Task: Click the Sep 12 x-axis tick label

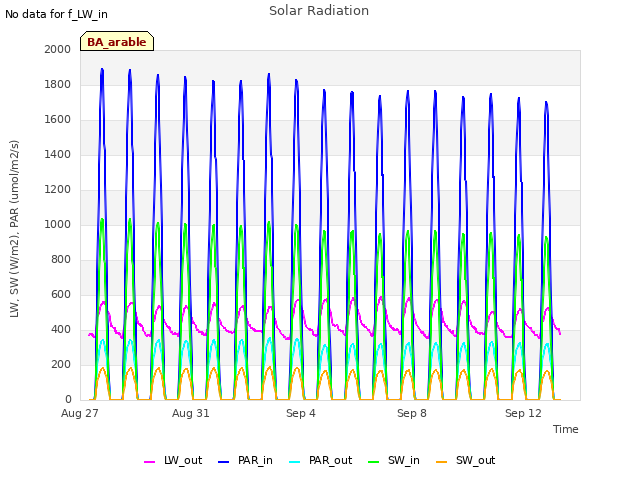Action: click(x=523, y=413)
